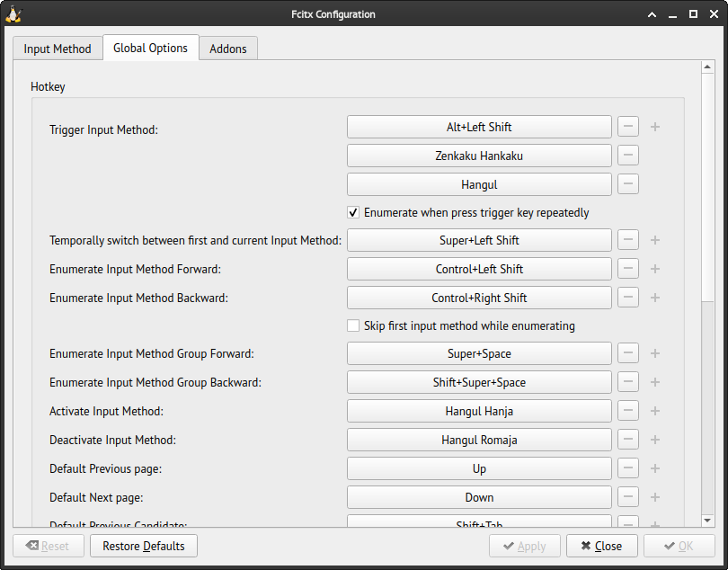Screen dimensions: 728x570
Task: Open the Addons tab
Action: tap(227, 48)
